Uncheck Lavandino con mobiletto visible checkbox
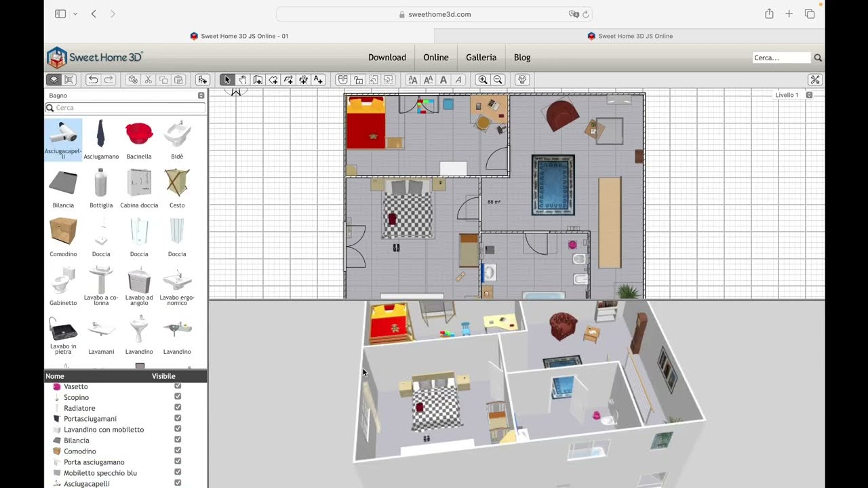 [x=178, y=430]
